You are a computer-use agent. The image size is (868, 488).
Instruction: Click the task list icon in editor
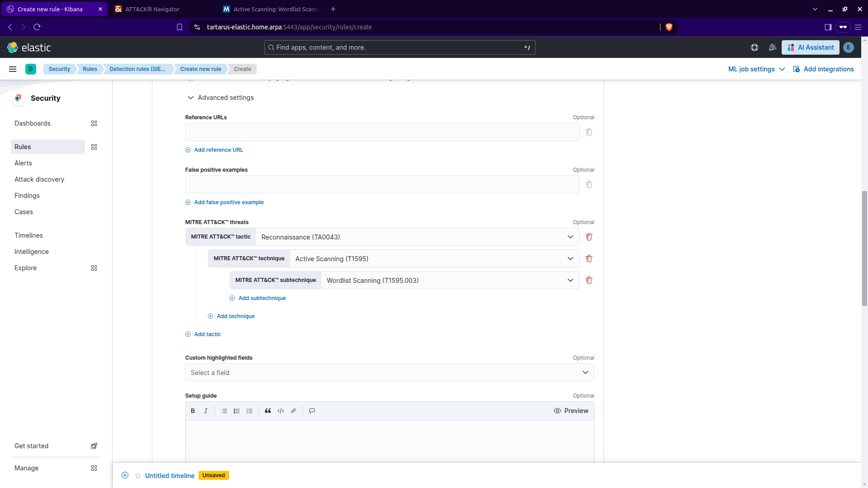coord(249,411)
